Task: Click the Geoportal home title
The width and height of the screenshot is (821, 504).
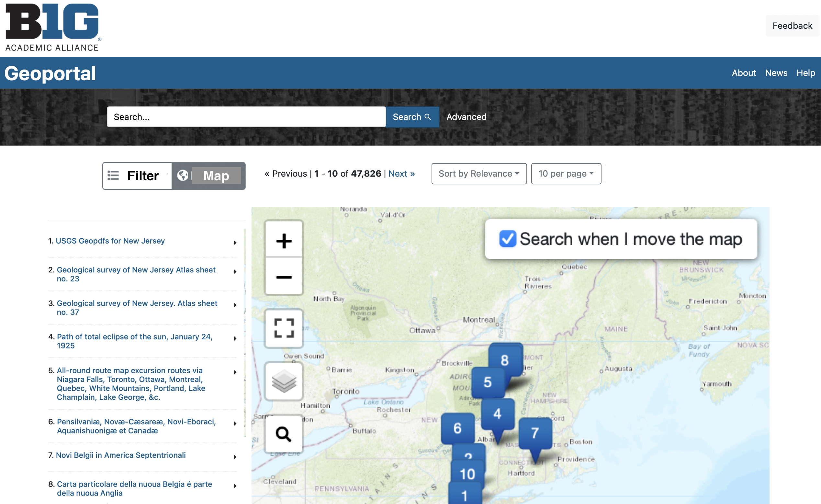Action: tap(50, 73)
